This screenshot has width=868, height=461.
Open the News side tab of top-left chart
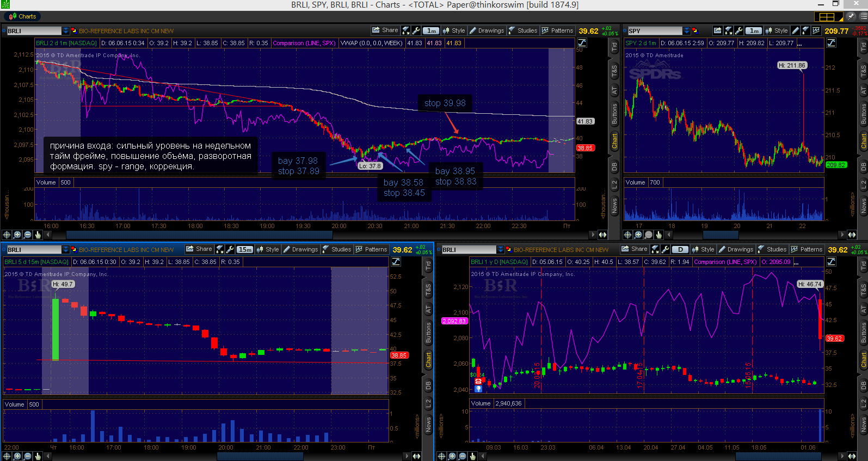(614, 205)
